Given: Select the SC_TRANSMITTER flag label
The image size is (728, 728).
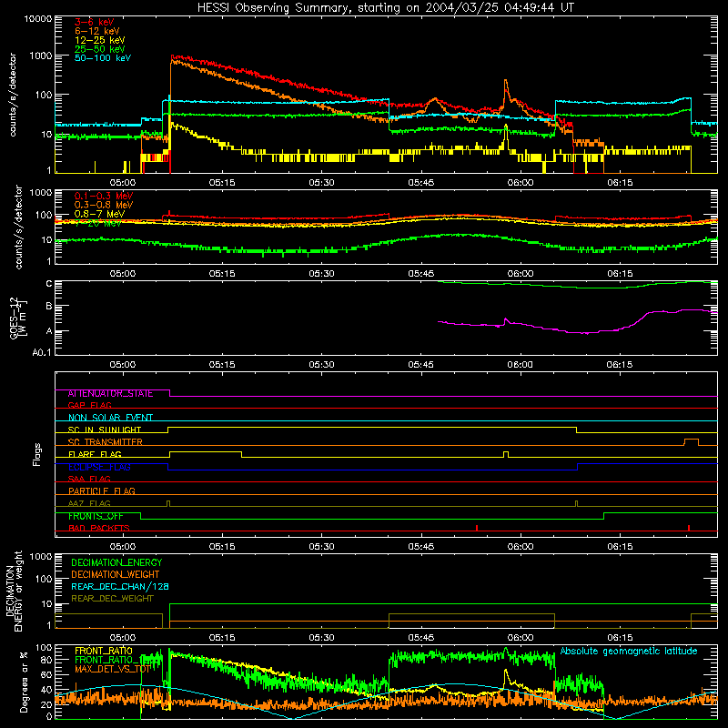Looking at the screenshot, I should click(x=105, y=442).
